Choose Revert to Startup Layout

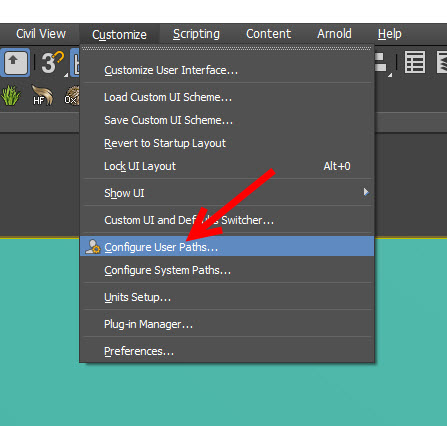(x=227, y=143)
